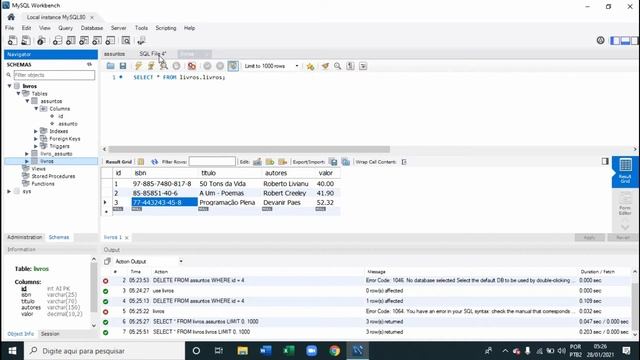The width and height of the screenshot is (640, 360).
Task: Open a script file in the query editor
Action: 110,66
